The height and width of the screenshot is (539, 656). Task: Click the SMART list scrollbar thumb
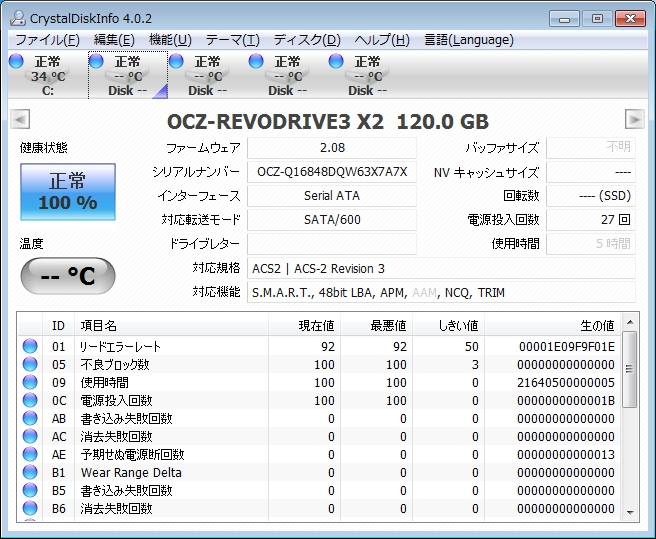[630, 369]
